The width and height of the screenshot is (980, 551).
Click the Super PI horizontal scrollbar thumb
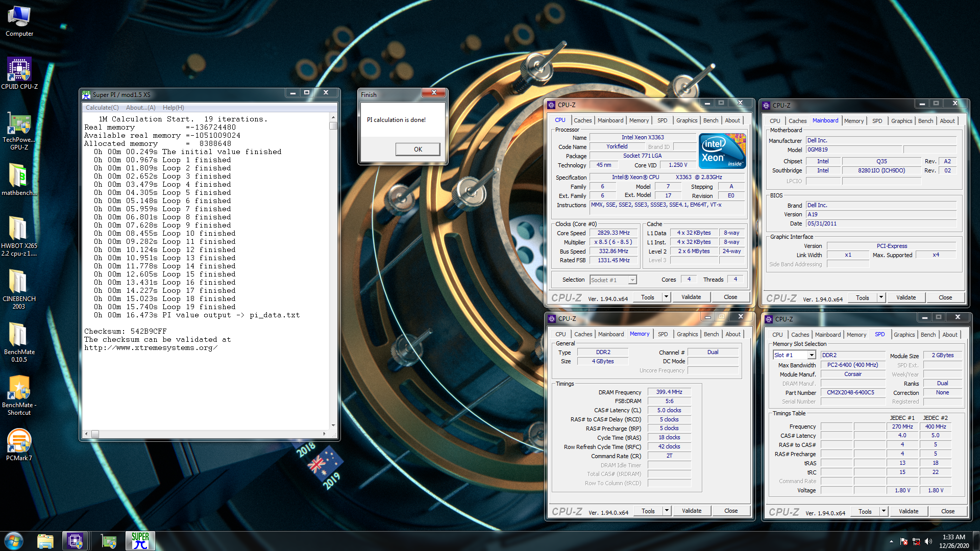95,434
